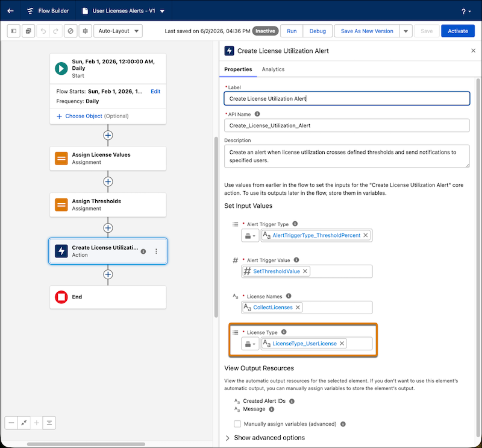Remove LicenseType_UserLicense value
This screenshot has height=448, width=482.
pyautogui.click(x=342, y=343)
